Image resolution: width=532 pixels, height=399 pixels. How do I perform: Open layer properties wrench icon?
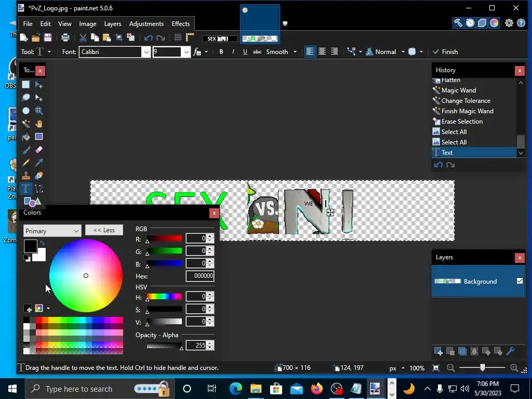(x=510, y=352)
